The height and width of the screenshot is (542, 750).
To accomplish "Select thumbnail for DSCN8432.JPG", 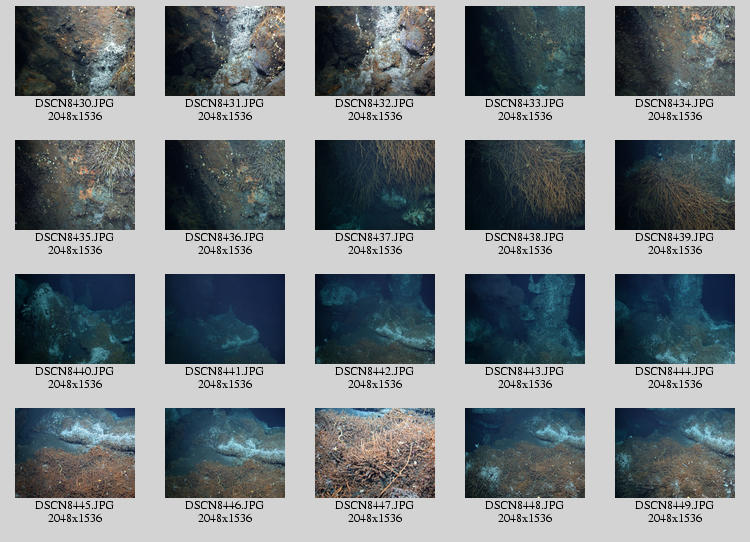I will pyautogui.click(x=374, y=51).
